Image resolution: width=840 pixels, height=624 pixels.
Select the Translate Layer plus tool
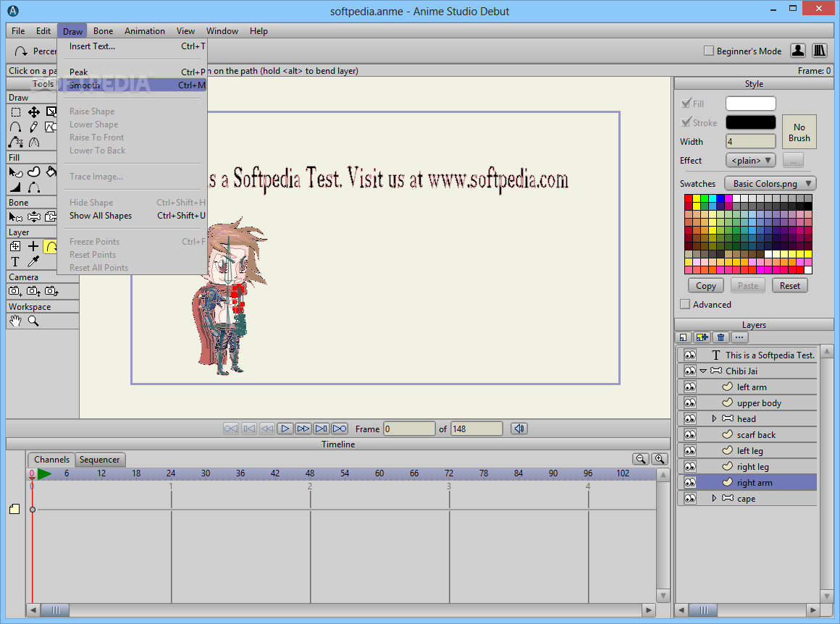click(x=33, y=246)
